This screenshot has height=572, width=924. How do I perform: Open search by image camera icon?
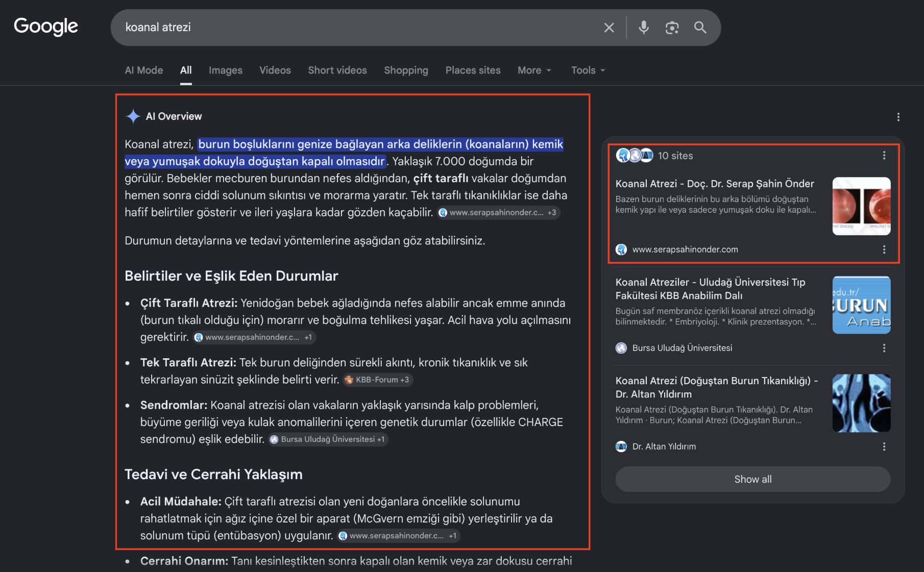pyautogui.click(x=672, y=28)
